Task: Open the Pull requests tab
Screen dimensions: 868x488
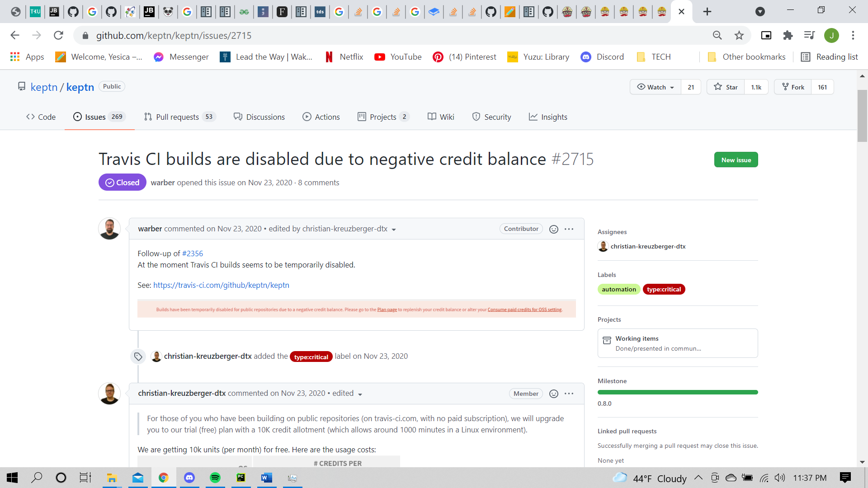Action: click(x=180, y=117)
